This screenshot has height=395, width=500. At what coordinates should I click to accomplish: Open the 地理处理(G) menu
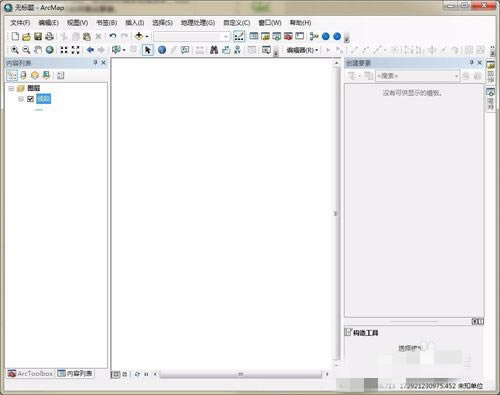coord(198,23)
